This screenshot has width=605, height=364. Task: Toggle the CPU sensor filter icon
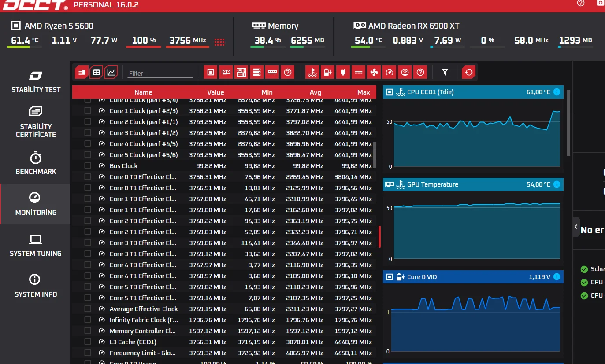[x=211, y=72]
